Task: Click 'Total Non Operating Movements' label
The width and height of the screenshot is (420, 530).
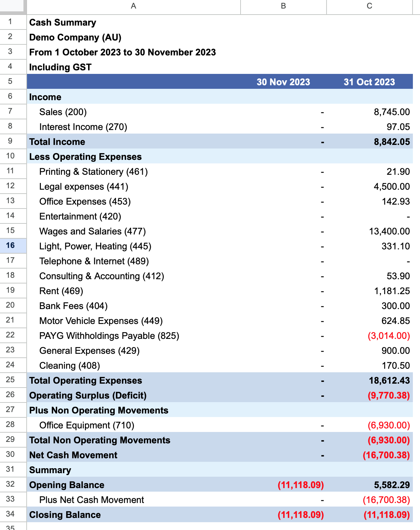Action: click(x=100, y=440)
